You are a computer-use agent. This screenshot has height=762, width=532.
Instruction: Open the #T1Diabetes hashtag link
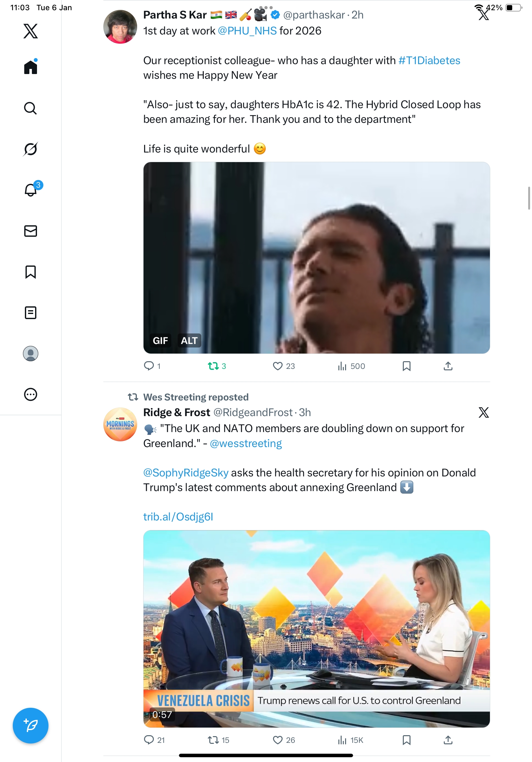[x=429, y=60]
